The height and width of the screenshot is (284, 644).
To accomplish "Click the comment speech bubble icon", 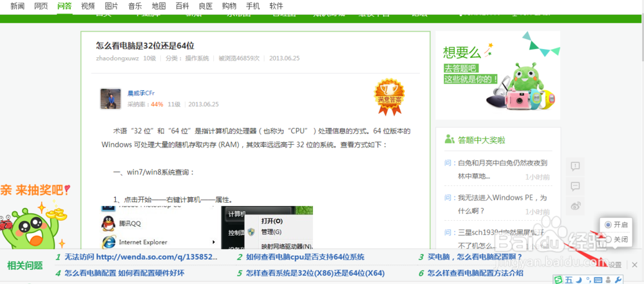I will [575, 187].
